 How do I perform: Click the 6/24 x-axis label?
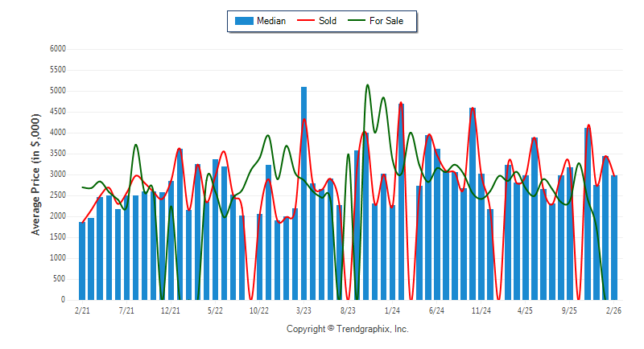(436, 310)
